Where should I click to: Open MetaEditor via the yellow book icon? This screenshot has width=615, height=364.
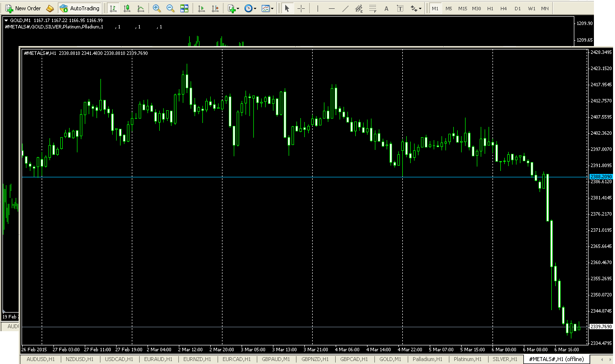[49, 8]
